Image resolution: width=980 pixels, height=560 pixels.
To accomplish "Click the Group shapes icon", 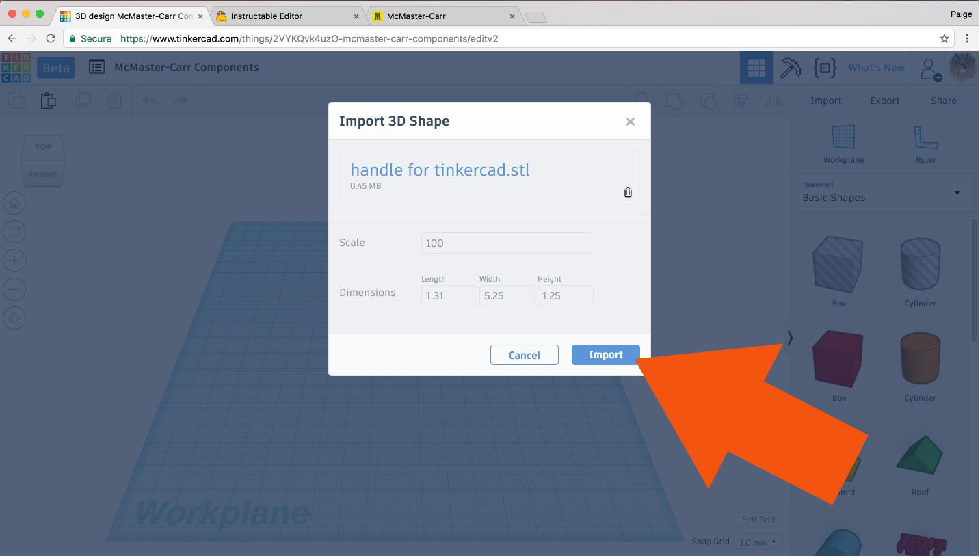I will (x=674, y=101).
